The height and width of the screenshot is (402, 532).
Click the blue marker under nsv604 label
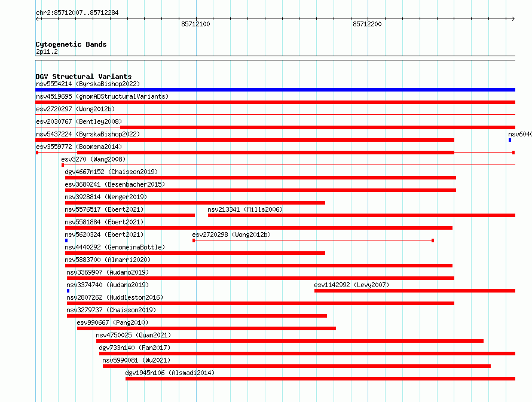click(510, 140)
